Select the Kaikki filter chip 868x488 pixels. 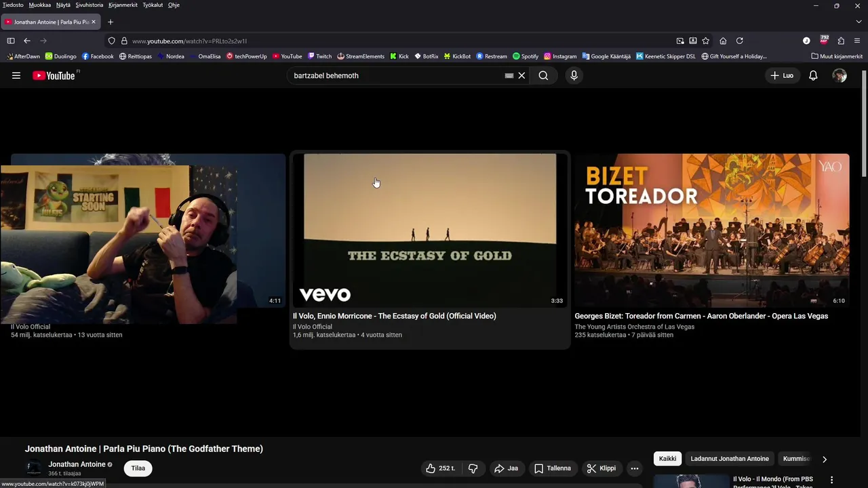[x=667, y=459]
